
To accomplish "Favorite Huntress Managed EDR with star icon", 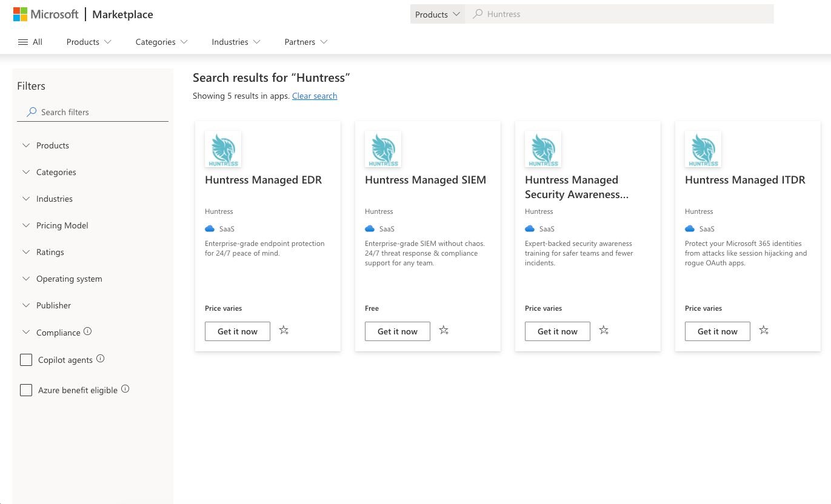I will [x=284, y=330].
